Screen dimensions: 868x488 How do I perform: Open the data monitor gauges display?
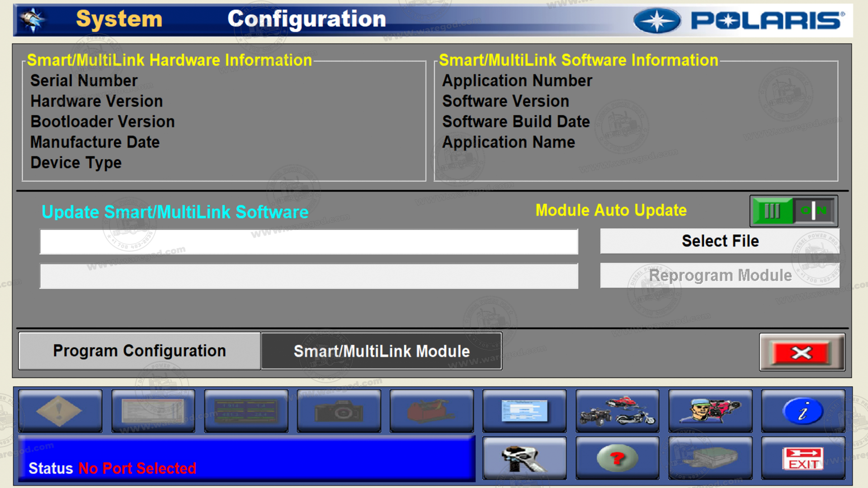[246, 411]
